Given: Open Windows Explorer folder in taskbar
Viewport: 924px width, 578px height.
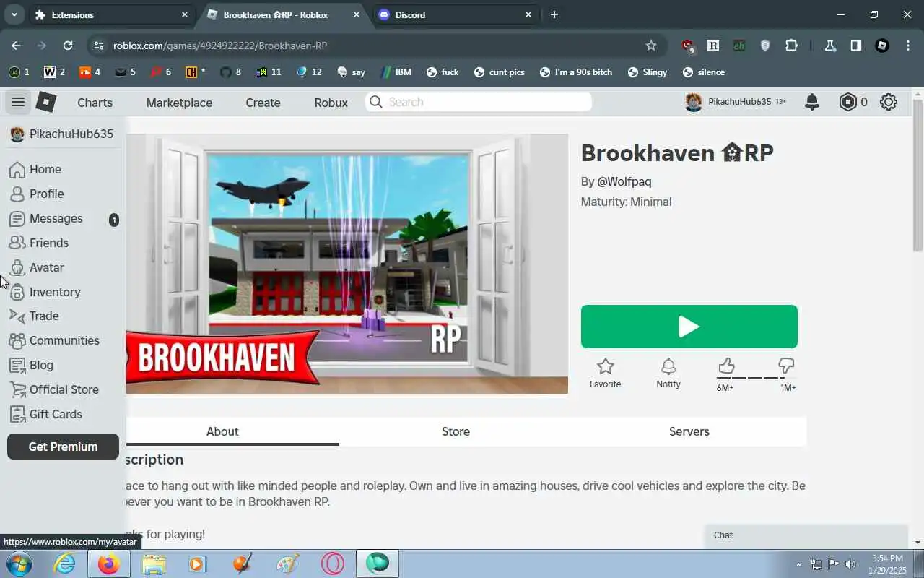Looking at the screenshot, I should coord(154,563).
